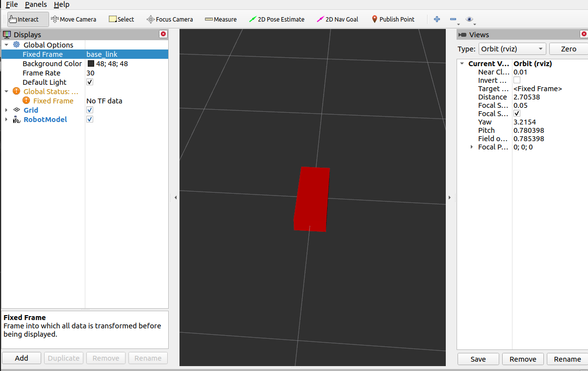Click the Grid display icon
The height and width of the screenshot is (371, 588).
[17, 110]
